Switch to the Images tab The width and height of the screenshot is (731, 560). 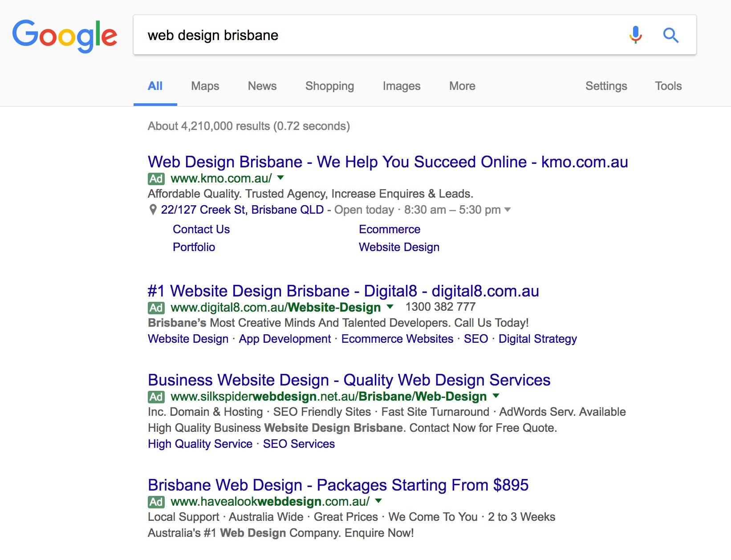(401, 86)
